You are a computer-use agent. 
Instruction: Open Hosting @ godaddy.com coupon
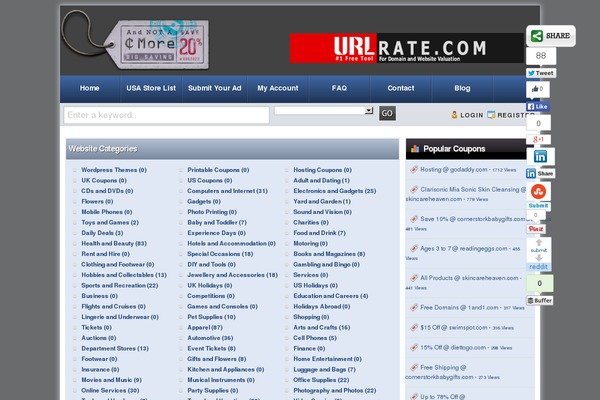pos(453,170)
